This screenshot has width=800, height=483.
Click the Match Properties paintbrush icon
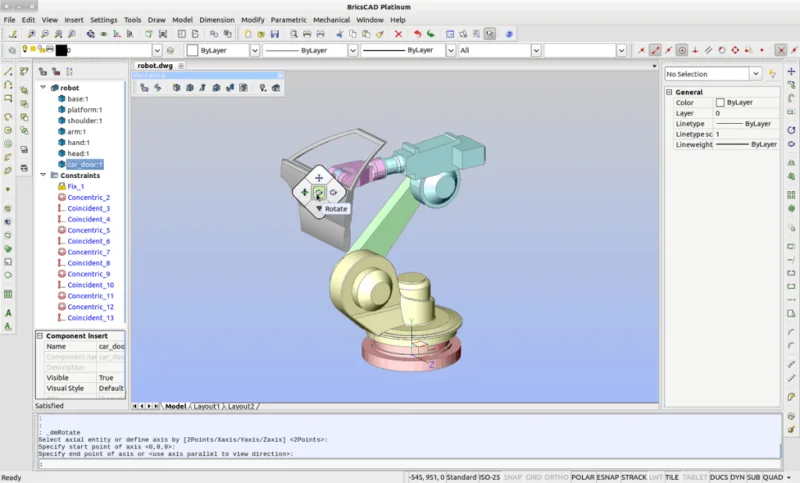380,34
